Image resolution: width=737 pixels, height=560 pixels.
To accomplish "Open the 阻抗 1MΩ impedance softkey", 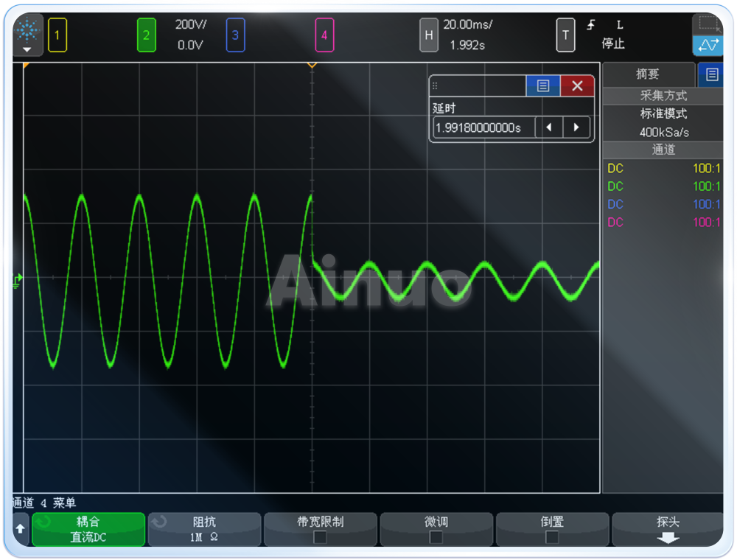I will click(x=204, y=529).
